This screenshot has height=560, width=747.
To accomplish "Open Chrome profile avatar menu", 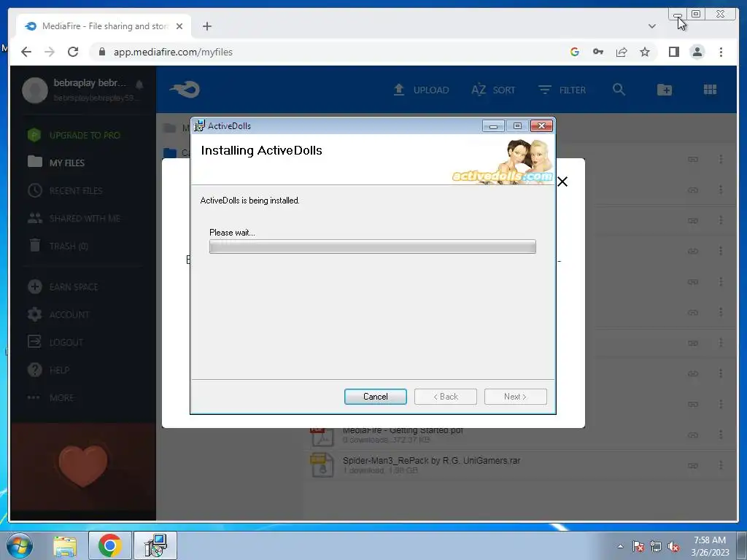I will pyautogui.click(x=697, y=52).
